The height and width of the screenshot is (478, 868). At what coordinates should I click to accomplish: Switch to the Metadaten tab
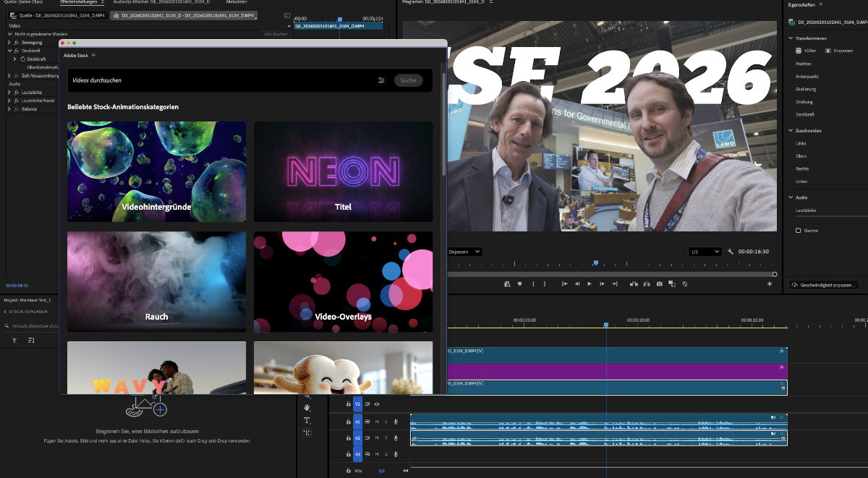click(237, 2)
